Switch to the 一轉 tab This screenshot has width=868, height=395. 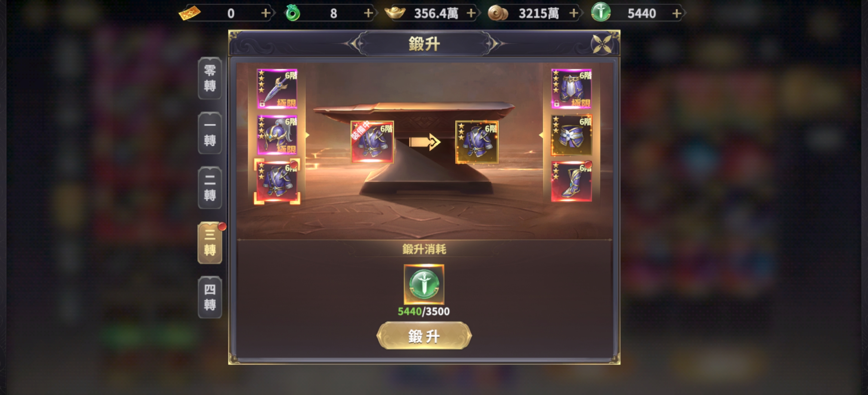tap(210, 133)
